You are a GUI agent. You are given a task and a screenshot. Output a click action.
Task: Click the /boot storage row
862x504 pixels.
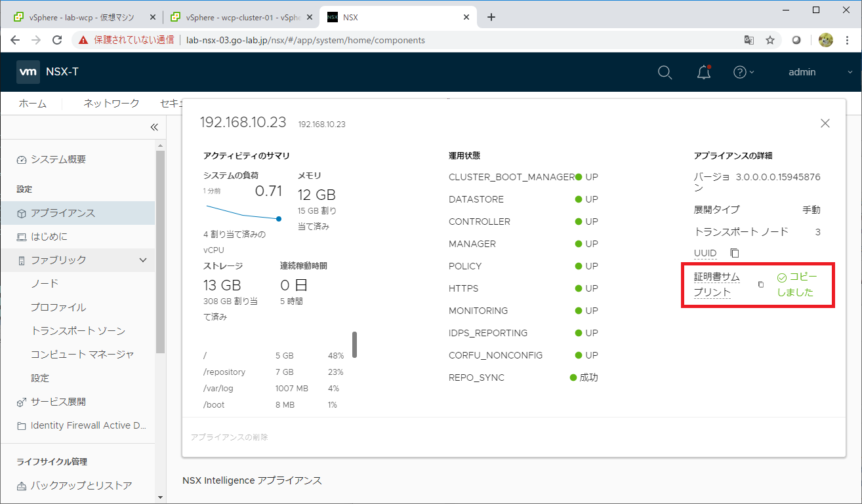[x=274, y=404]
